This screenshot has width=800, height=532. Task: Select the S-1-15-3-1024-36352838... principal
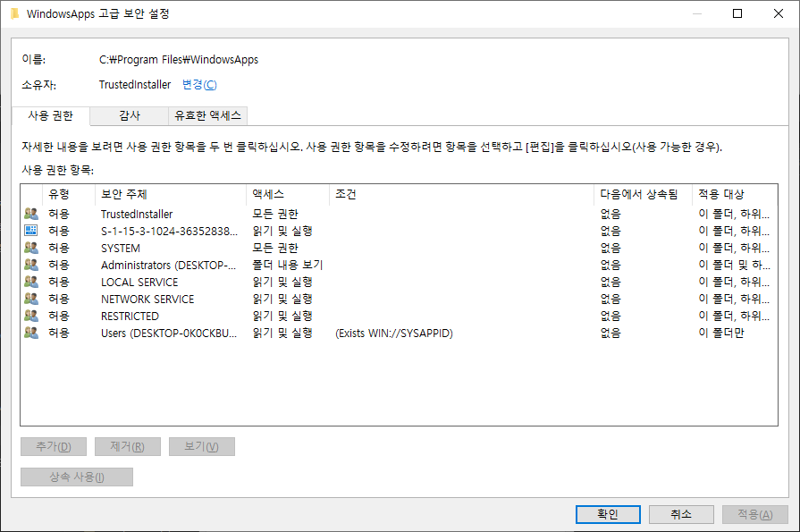170,231
